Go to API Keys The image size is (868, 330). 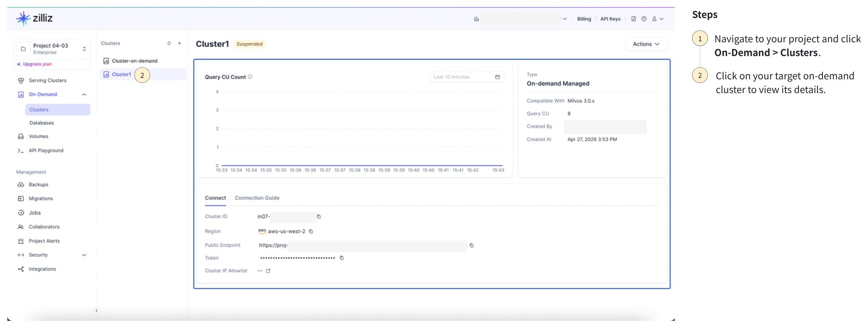(610, 19)
